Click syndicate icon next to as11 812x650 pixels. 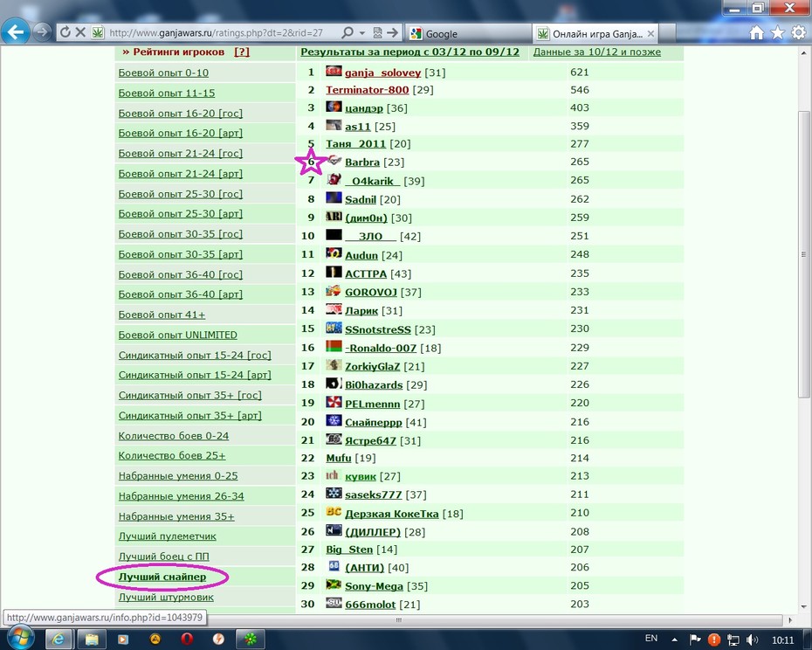334,125
